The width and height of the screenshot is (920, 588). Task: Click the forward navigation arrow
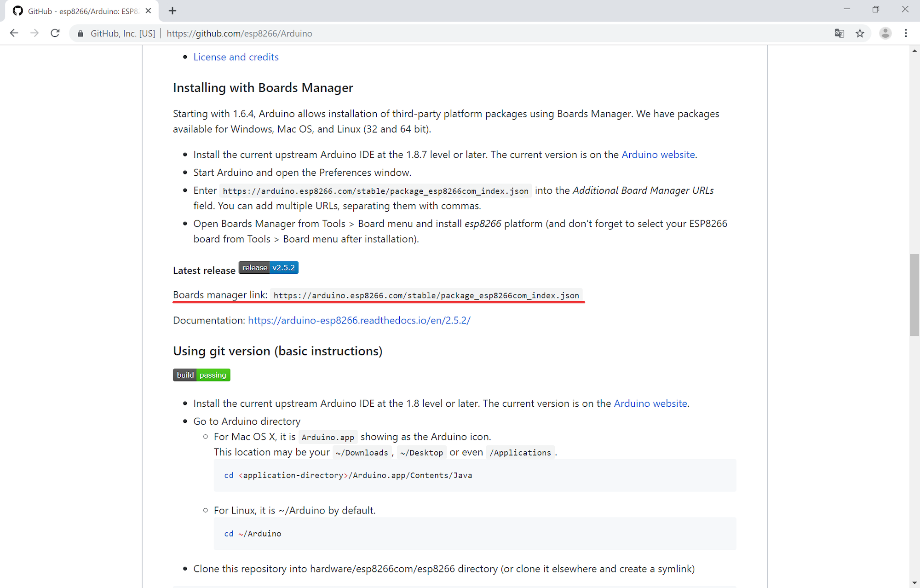point(34,33)
